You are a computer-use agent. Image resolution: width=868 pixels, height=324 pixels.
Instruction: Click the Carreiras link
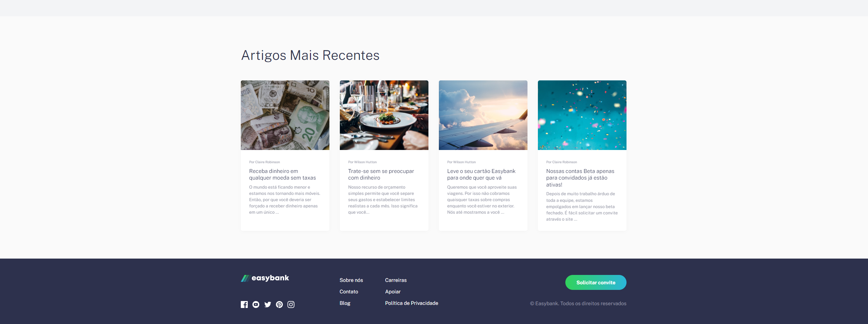tap(395, 280)
